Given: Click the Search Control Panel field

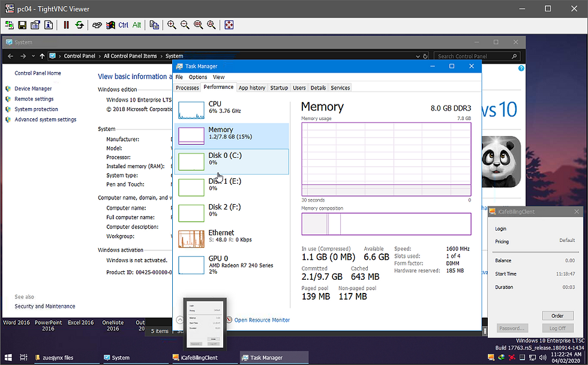Looking at the screenshot, I should pos(477,56).
